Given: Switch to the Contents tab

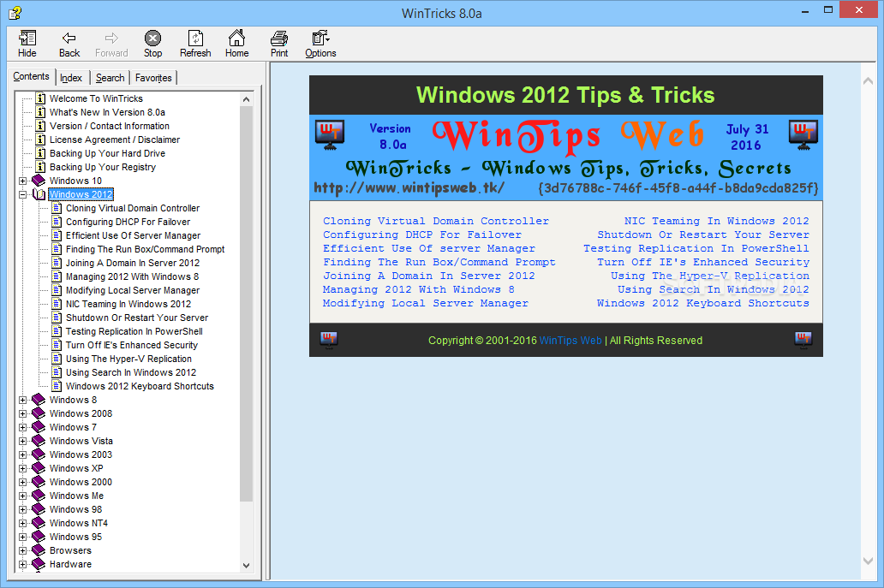Looking at the screenshot, I should click(31, 76).
